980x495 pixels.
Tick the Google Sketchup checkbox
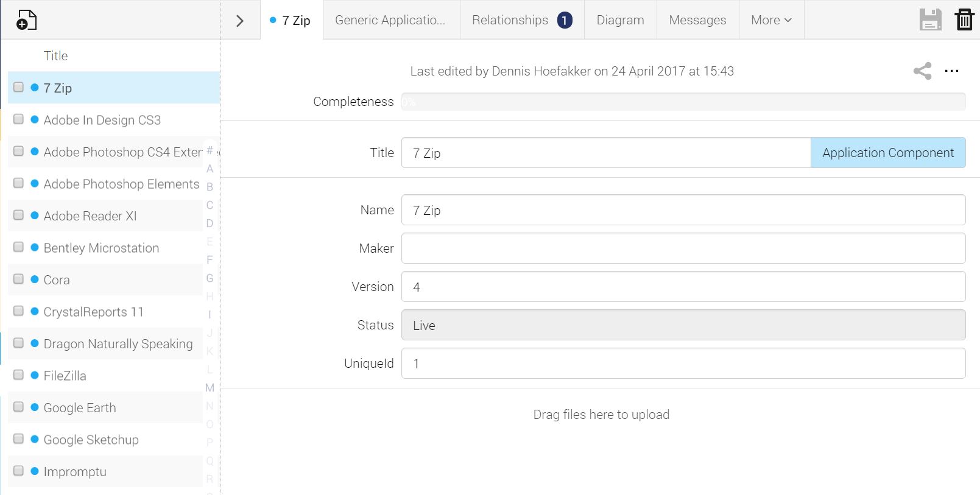[19, 439]
